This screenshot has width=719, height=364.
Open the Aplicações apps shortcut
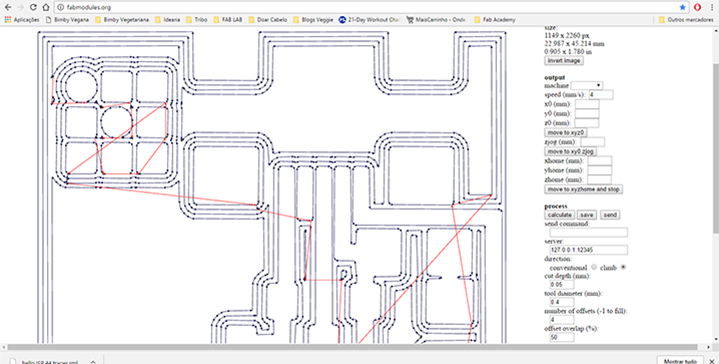pos(22,20)
